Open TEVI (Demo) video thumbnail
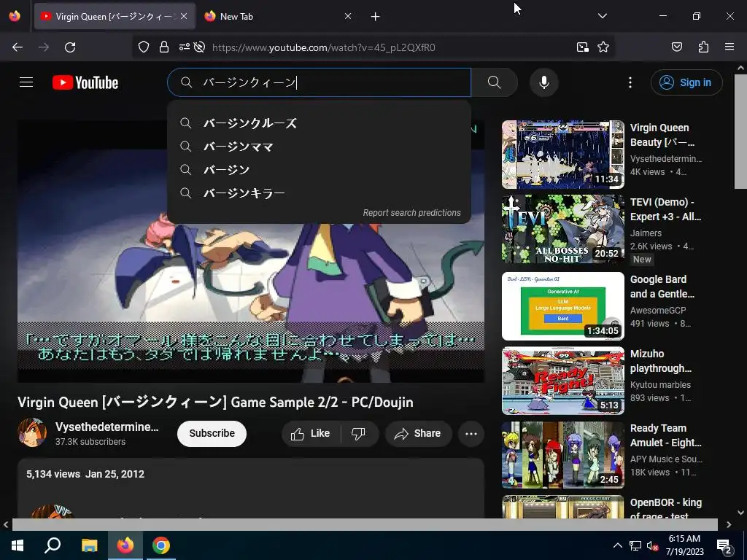Image resolution: width=747 pixels, height=560 pixels. pyautogui.click(x=562, y=229)
